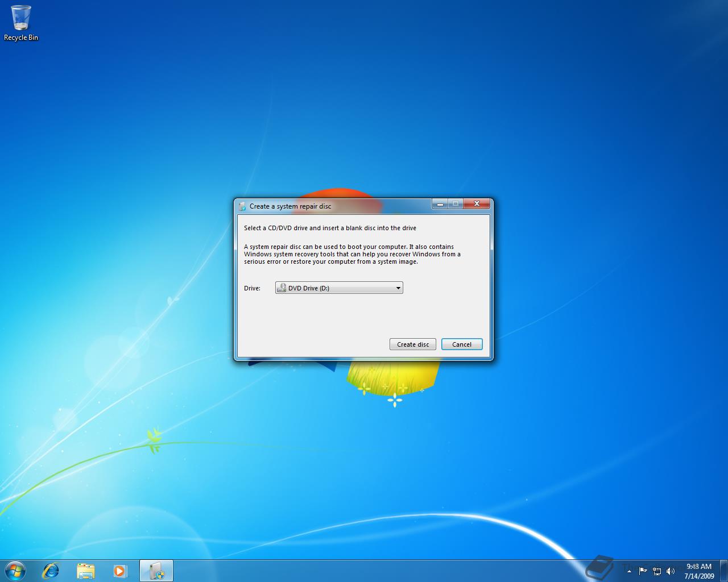728x582 pixels.
Task: Click the 'Select a CD/DVD drive' instruction text
Action: click(x=330, y=228)
